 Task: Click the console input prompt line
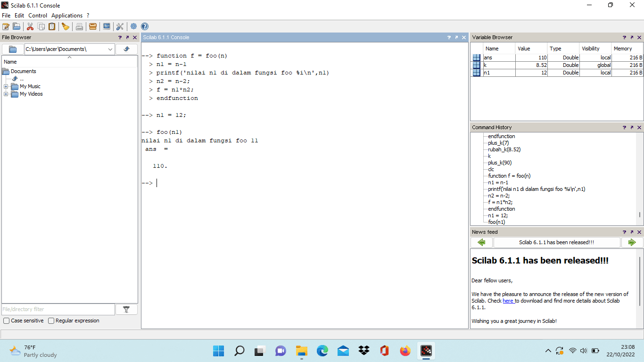coord(305,183)
